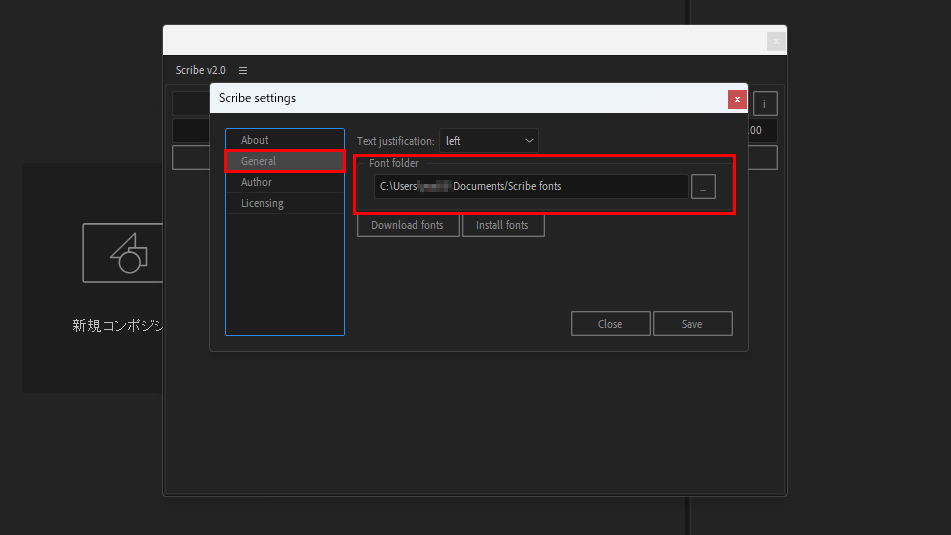Select About in settings list

(285, 140)
